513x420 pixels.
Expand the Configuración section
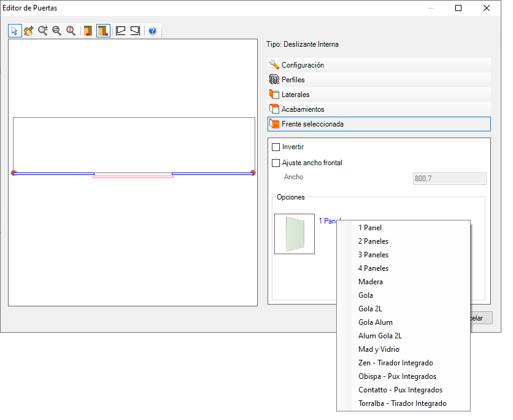(379, 65)
